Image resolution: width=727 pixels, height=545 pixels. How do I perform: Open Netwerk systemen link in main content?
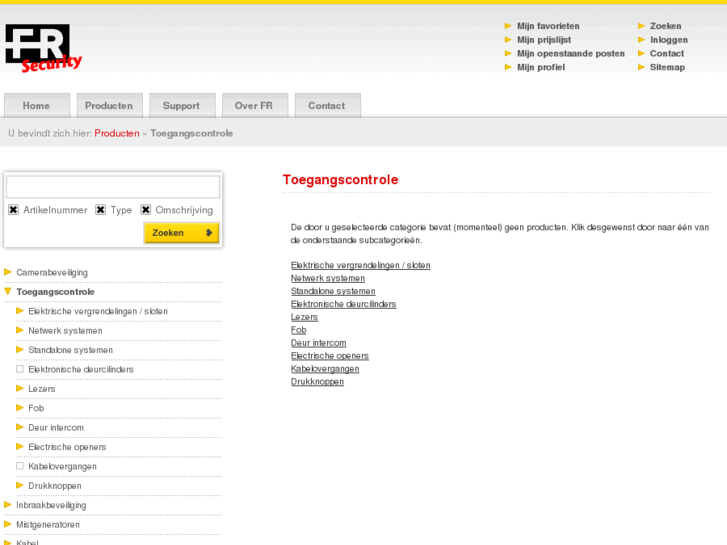(x=328, y=278)
